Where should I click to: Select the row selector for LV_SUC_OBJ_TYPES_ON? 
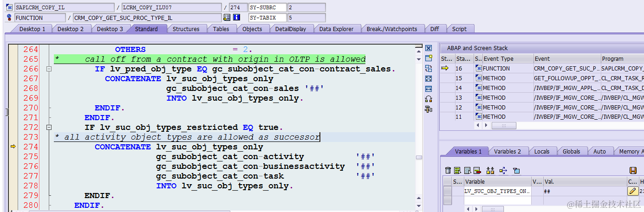(448, 191)
